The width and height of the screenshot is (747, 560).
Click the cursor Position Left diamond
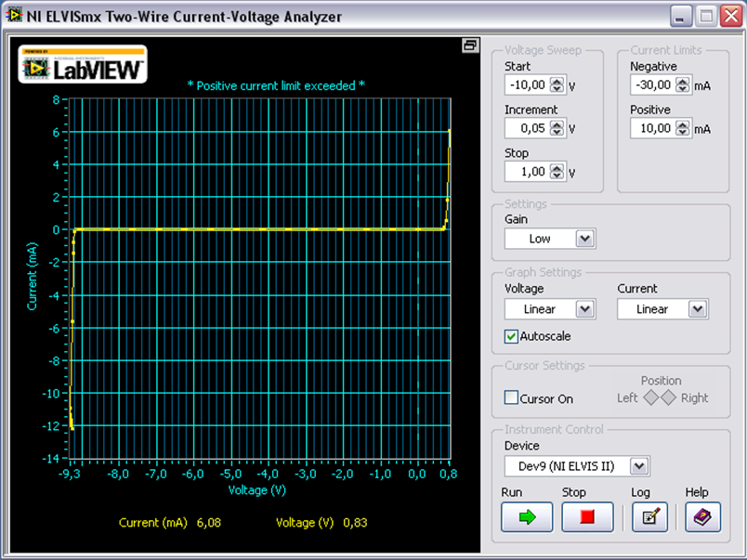651,397
